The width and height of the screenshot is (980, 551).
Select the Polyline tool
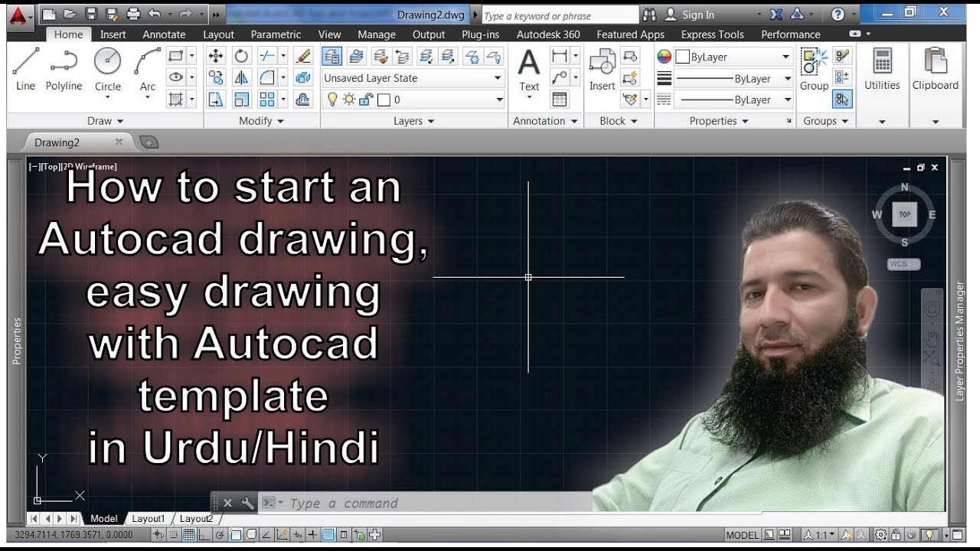click(64, 69)
